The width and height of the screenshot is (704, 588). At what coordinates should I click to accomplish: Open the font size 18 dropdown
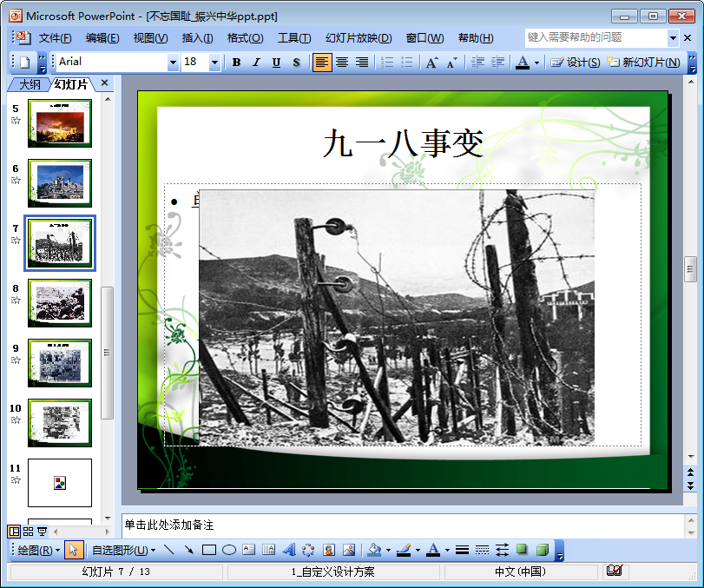click(214, 63)
